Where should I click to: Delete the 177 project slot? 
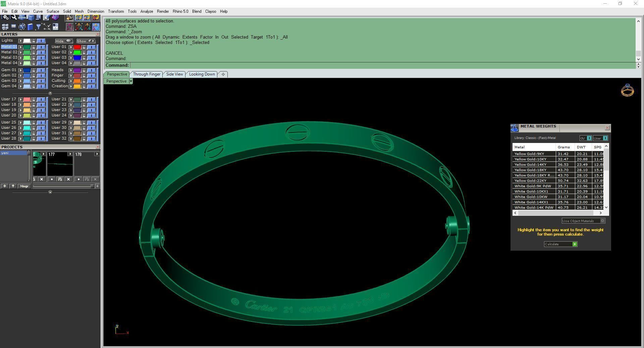[x=68, y=179]
